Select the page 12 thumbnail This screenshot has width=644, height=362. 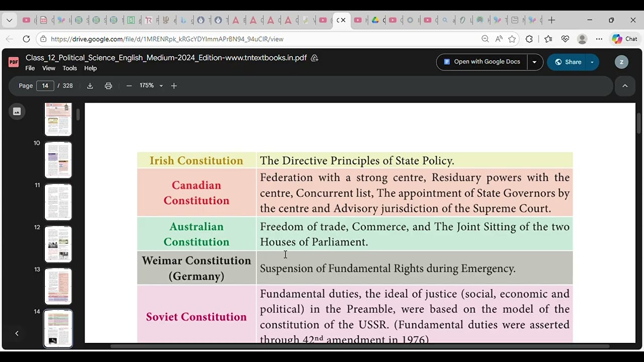coord(58,244)
